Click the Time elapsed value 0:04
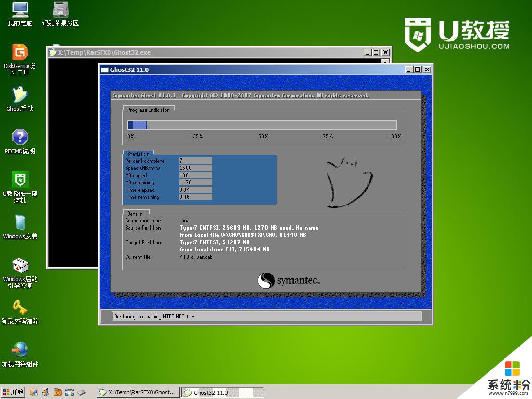This screenshot has height=399, width=532. click(x=196, y=190)
